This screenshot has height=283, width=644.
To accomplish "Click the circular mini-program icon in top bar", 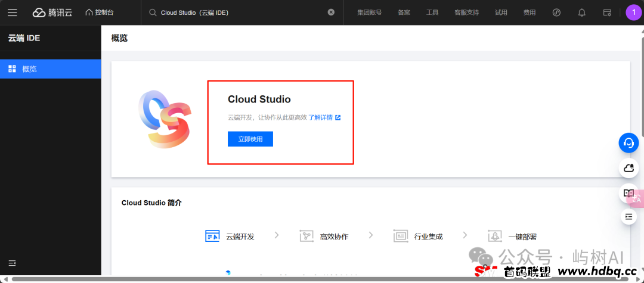I will [556, 13].
